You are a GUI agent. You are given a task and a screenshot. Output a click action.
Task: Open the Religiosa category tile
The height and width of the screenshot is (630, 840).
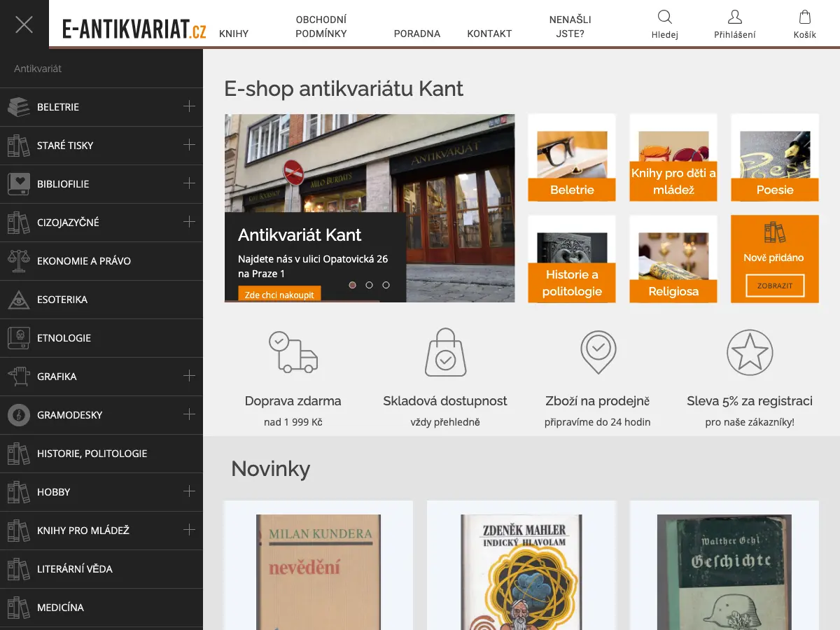(x=673, y=259)
